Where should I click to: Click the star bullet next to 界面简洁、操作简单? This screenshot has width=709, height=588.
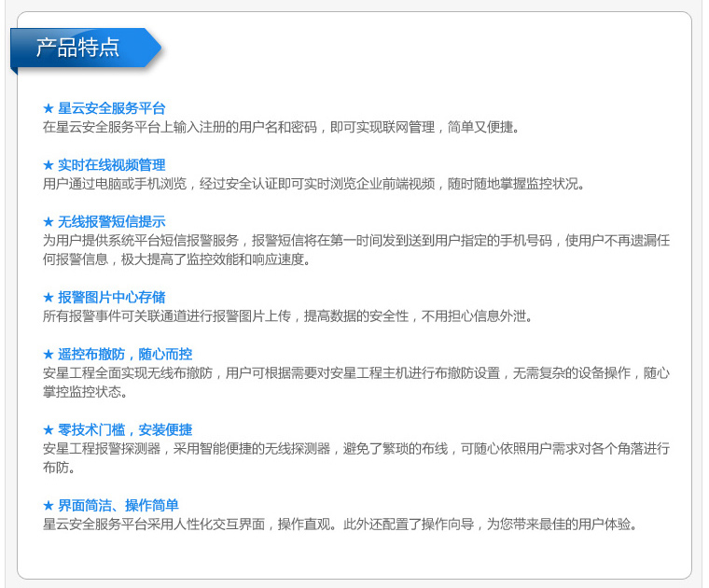coord(49,505)
